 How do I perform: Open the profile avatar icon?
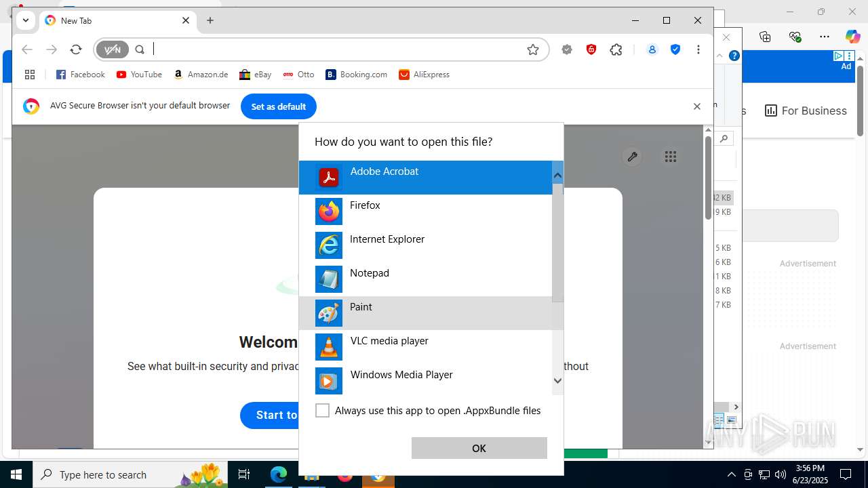coord(652,49)
